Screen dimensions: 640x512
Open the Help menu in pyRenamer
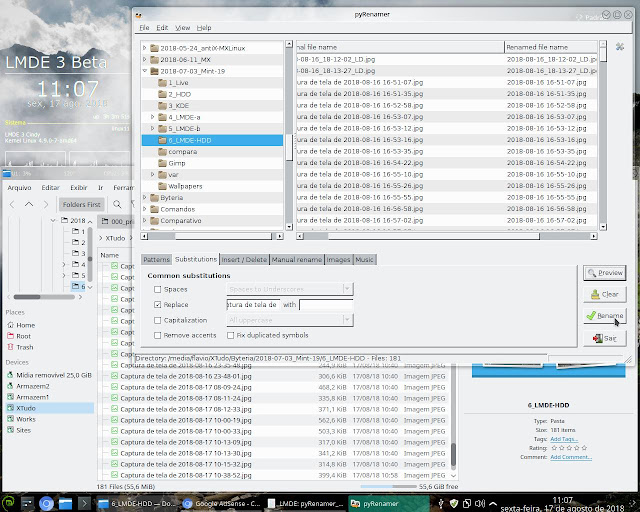click(204, 28)
